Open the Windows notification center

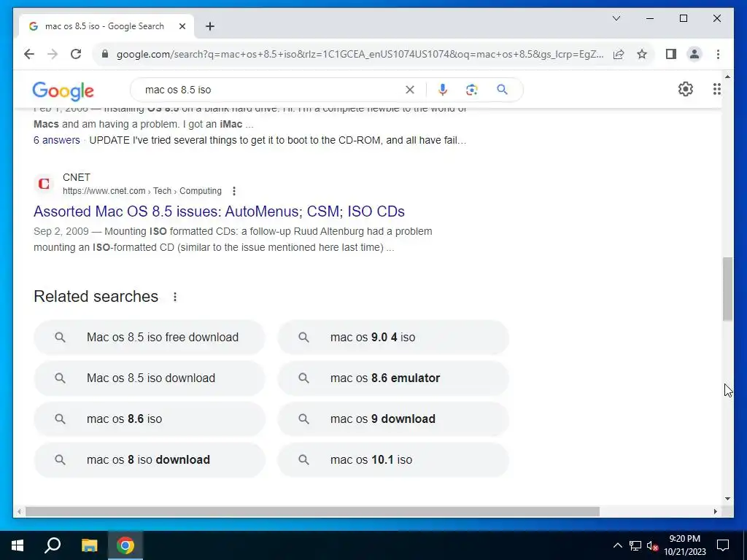723,545
